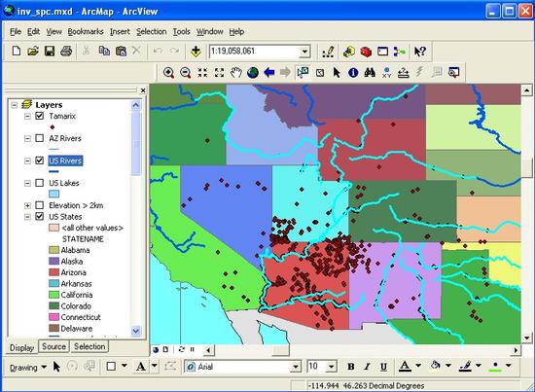Click the Arizona color swatch

click(x=54, y=272)
